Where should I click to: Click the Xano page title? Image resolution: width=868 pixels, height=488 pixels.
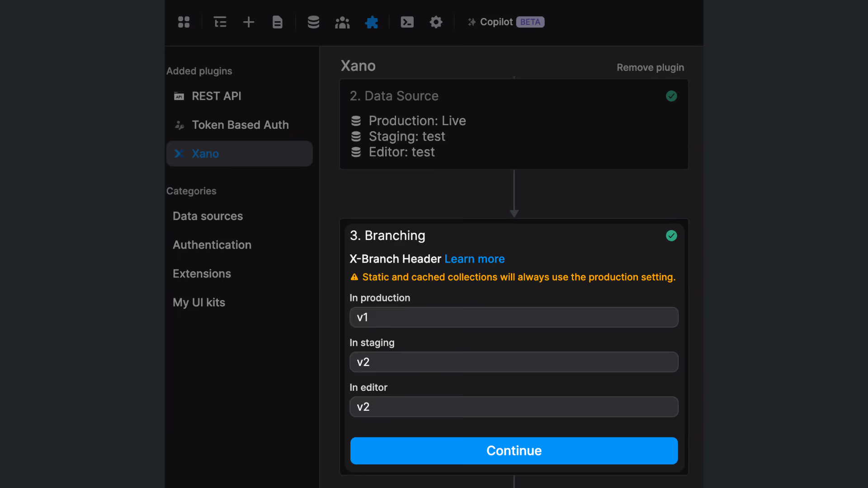358,66
